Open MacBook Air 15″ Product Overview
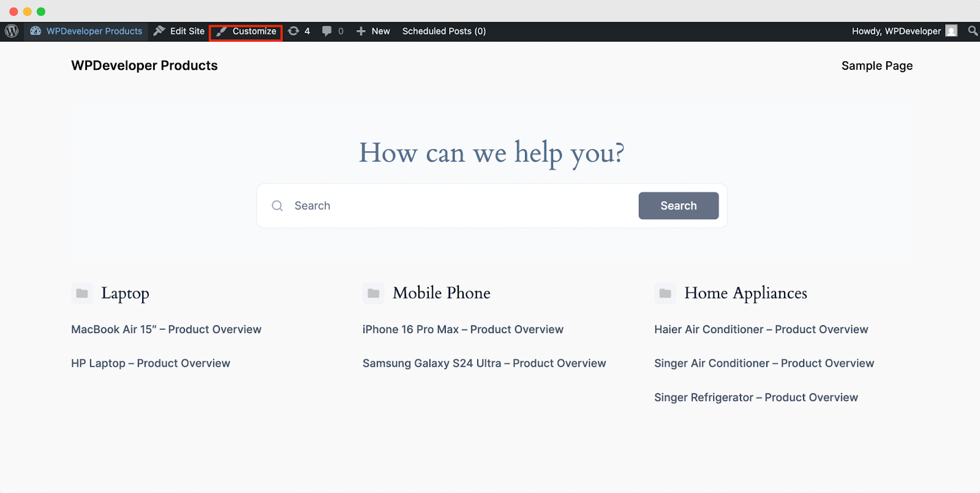This screenshot has width=980, height=493. 166,329
